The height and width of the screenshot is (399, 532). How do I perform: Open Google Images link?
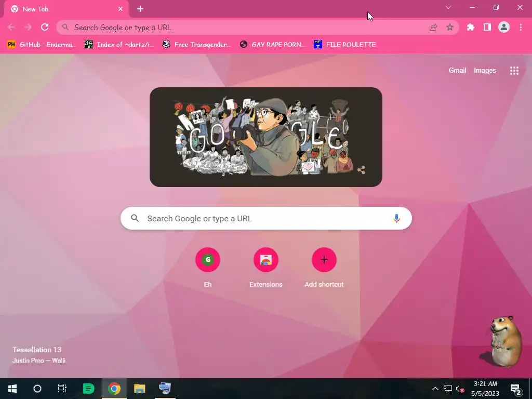[485, 70]
